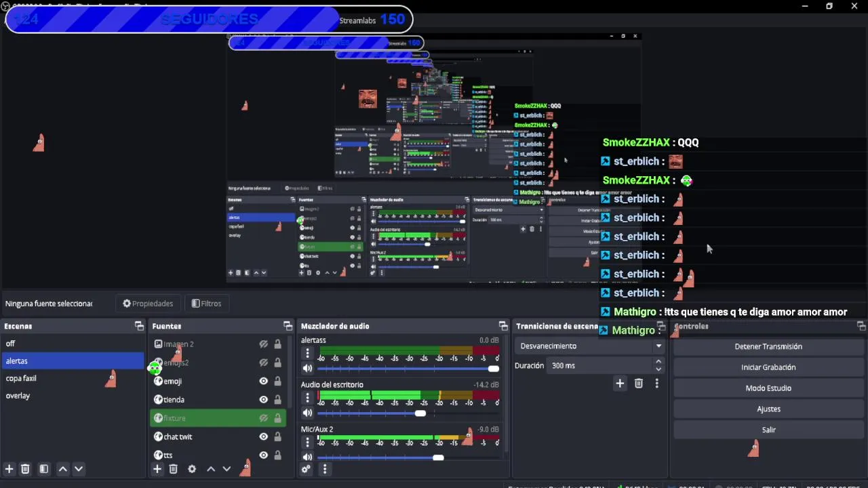Select the overlay scene

[x=73, y=396]
